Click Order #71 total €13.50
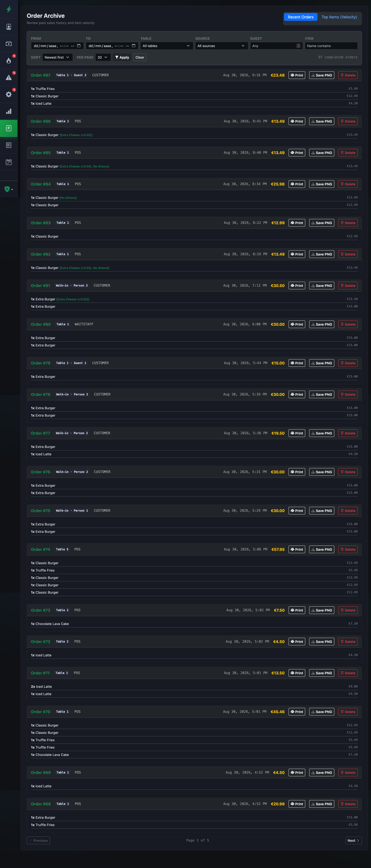Image resolution: width=371 pixels, height=868 pixels. tap(278, 673)
